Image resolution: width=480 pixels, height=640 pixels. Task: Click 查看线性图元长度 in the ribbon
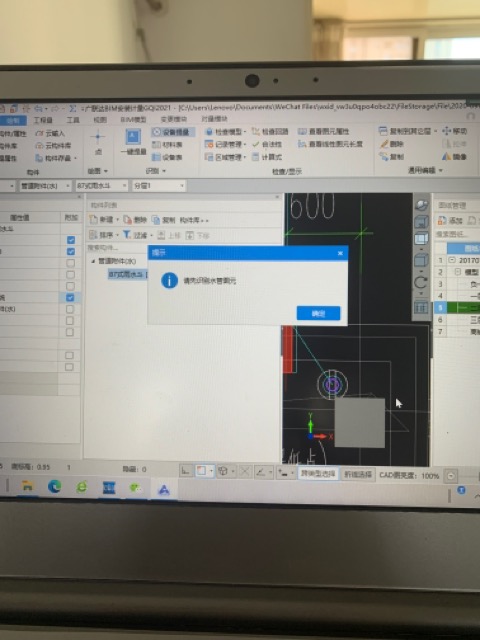coord(330,144)
